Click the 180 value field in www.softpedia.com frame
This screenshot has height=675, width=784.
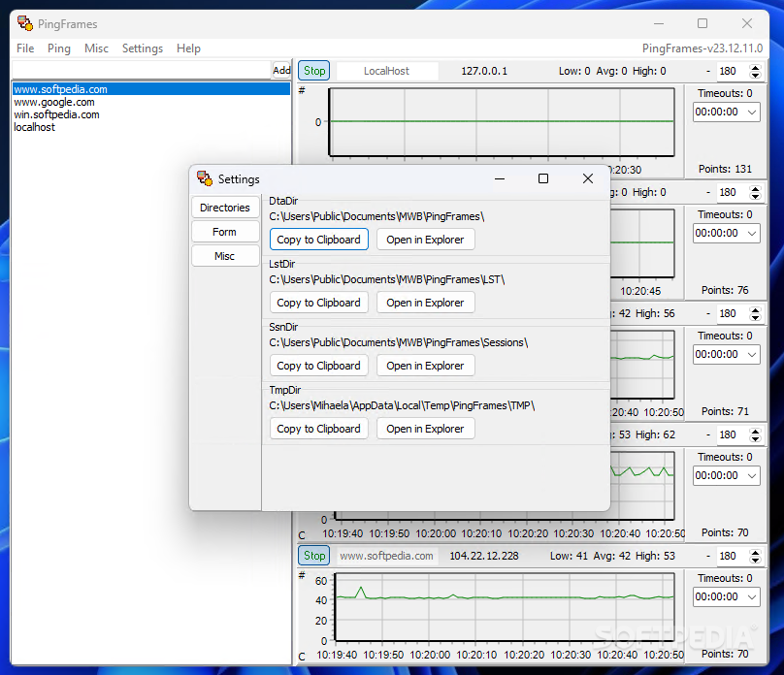pos(733,556)
